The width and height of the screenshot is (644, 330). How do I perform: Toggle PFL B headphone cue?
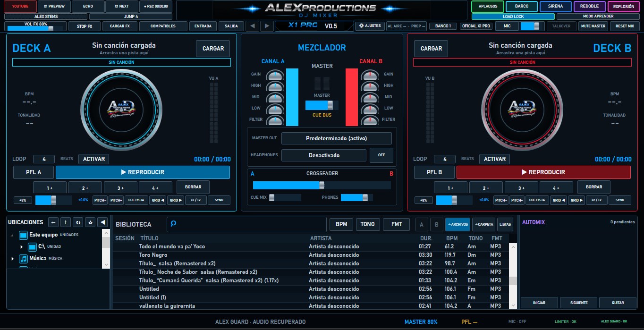(x=434, y=172)
